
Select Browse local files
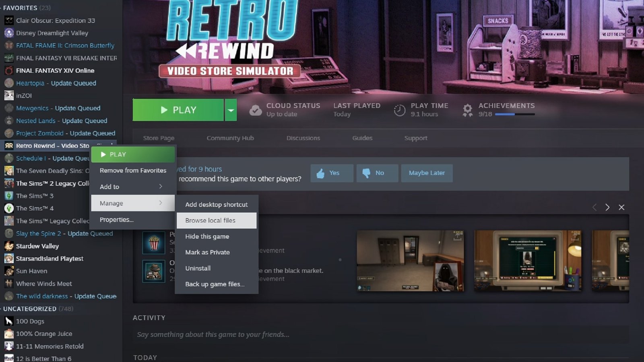pyautogui.click(x=217, y=220)
